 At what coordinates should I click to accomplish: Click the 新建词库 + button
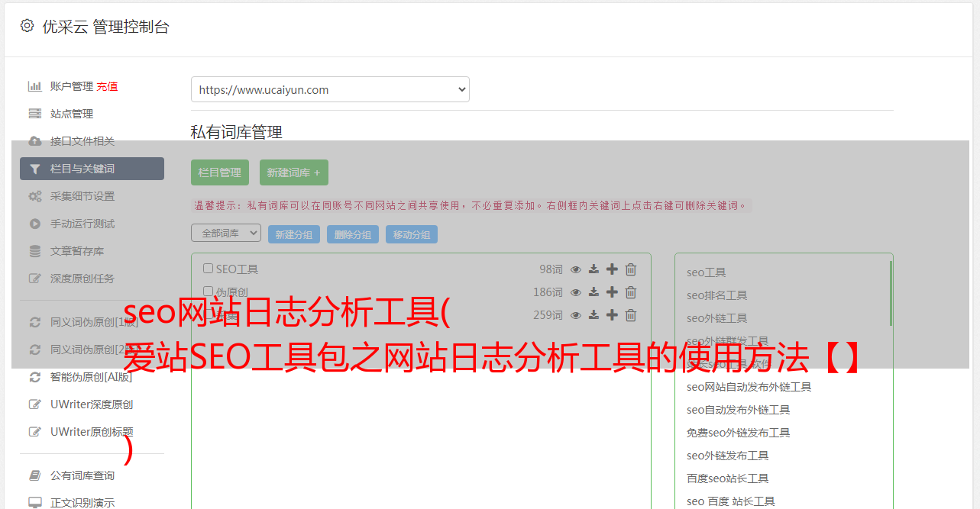point(294,172)
